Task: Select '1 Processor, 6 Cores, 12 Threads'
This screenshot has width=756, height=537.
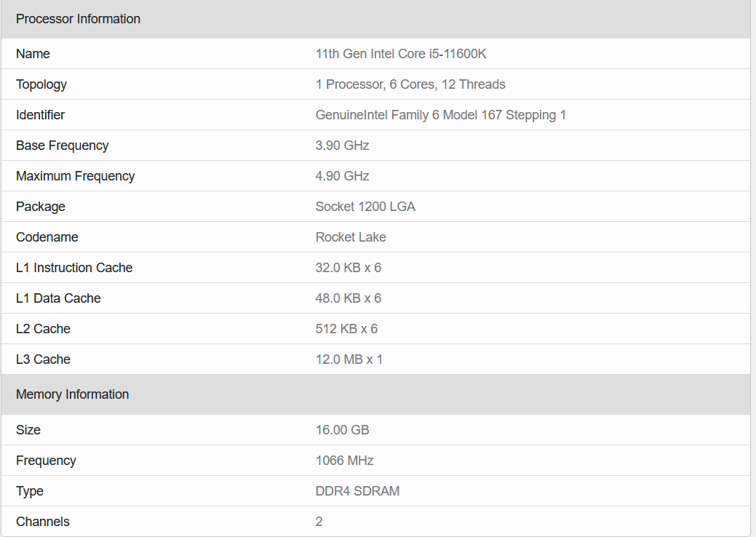Action: click(x=410, y=84)
